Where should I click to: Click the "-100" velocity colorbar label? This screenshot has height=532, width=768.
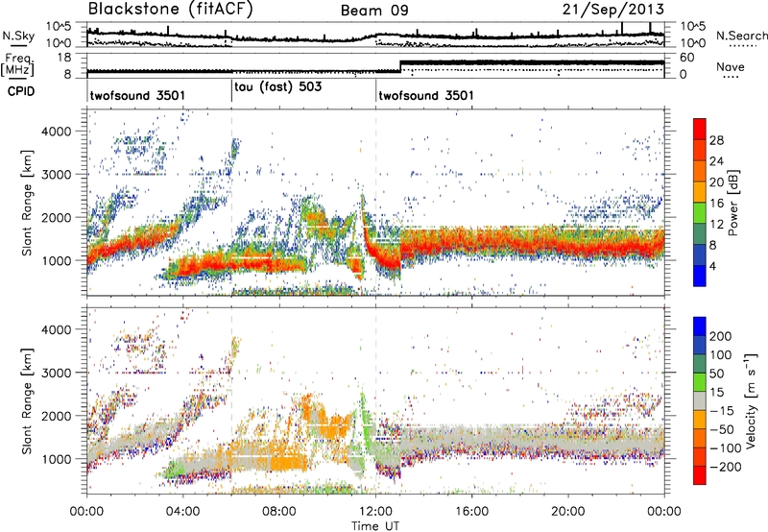(725, 448)
